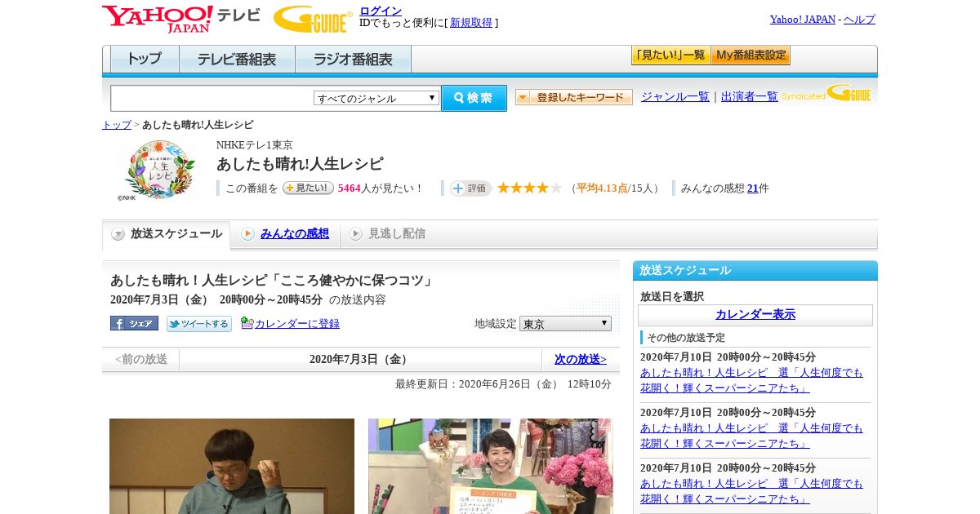The width and height of the screenshot is (980, 514).
Task: Click the program title heading こころ健やかに保つコツ
Action: [x=272, y=280]
